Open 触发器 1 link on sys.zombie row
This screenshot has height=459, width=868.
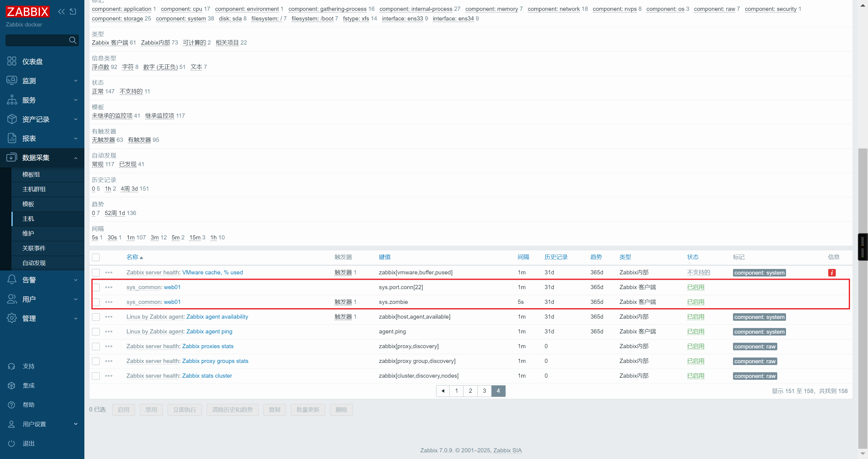[x=345, y=302]
